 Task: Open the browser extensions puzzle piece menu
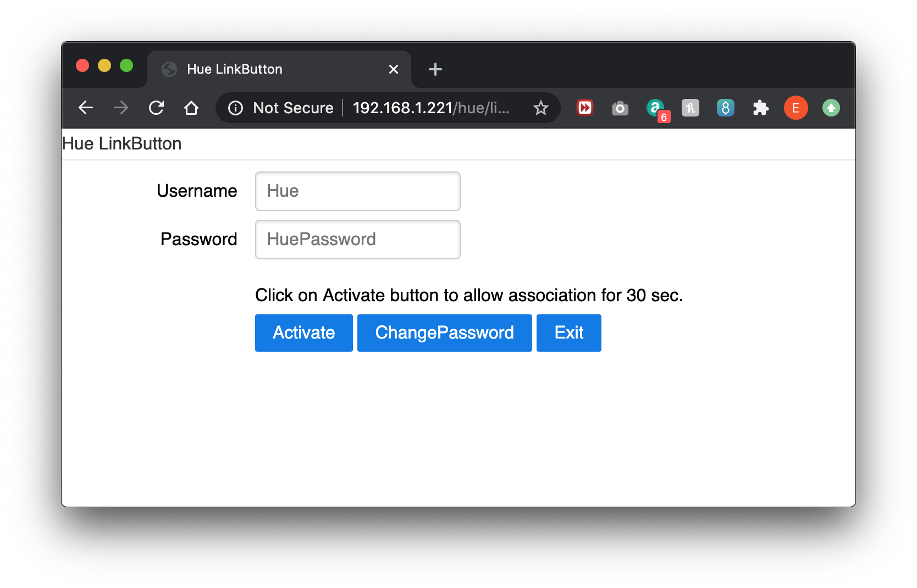click(x=760, y=108)
